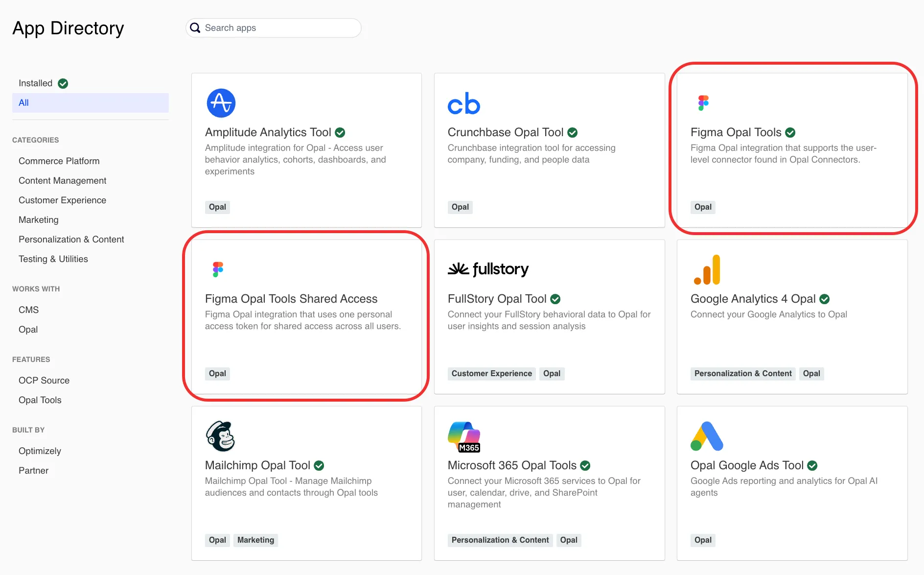Show Installed apps only
The height and width of the screenshot is (575, 924).
coord(91,83)
